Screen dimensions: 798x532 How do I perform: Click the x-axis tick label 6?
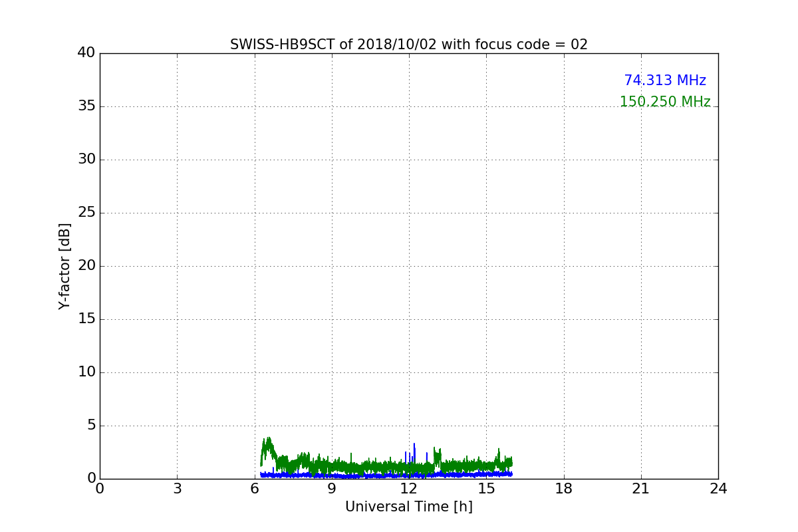click(254, 489)
